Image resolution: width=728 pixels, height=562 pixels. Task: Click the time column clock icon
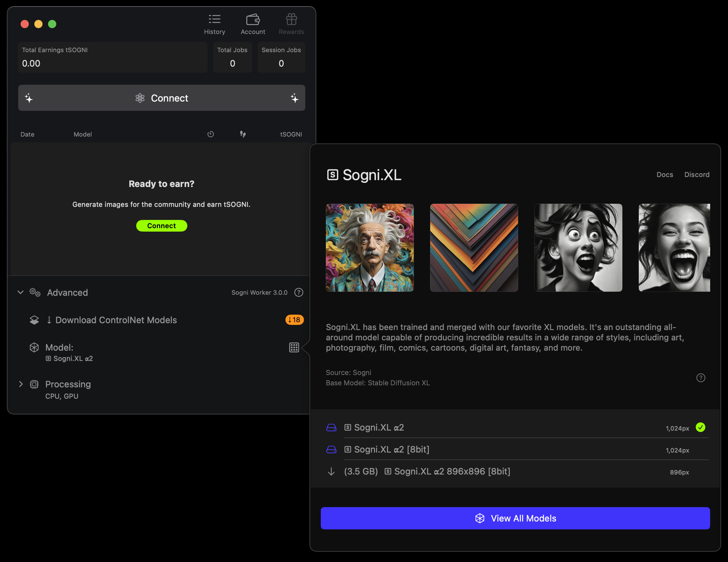[x=211, y=134]
